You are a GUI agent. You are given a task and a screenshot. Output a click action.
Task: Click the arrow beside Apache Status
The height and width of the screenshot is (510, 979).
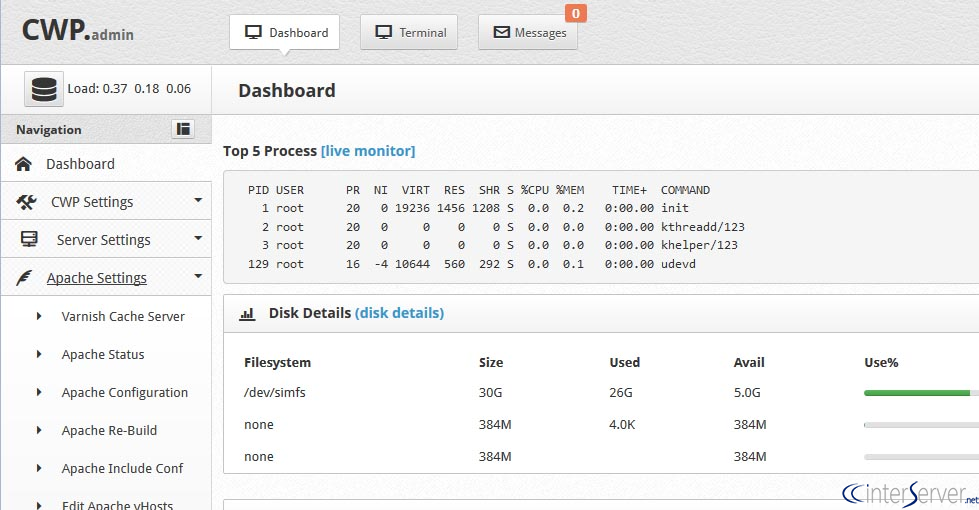39,355
